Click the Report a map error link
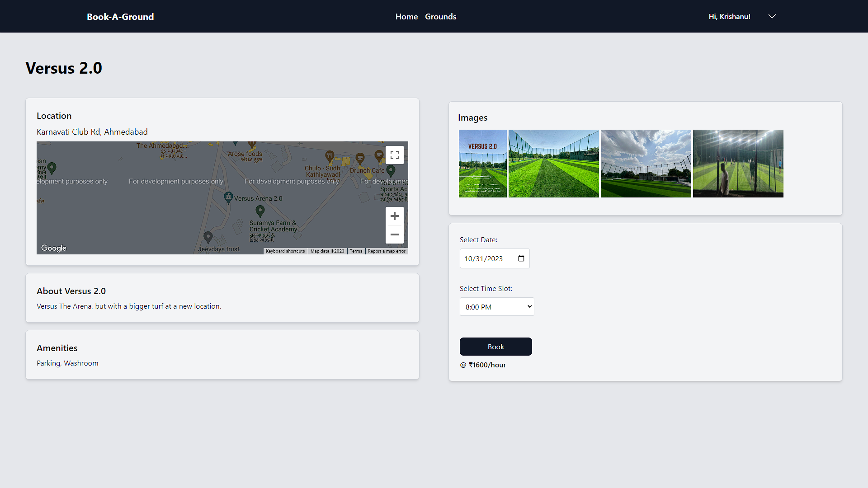 (386, 251)
